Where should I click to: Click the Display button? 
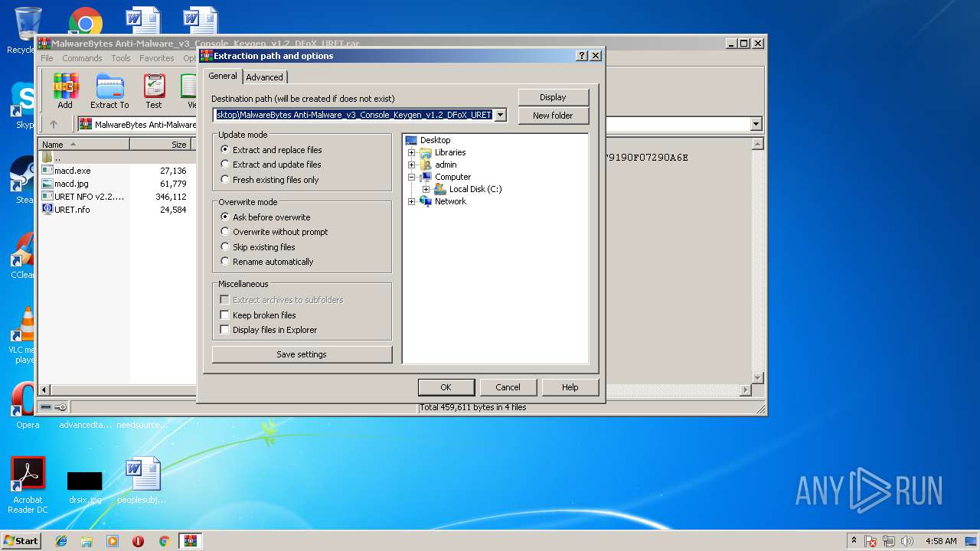coord(553,97)
